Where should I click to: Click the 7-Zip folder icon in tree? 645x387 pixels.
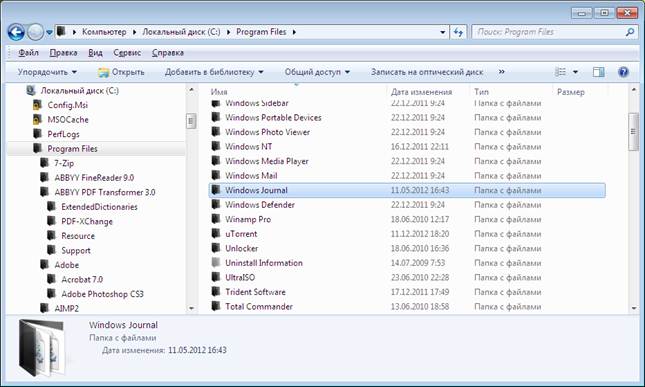pos(44,163)
